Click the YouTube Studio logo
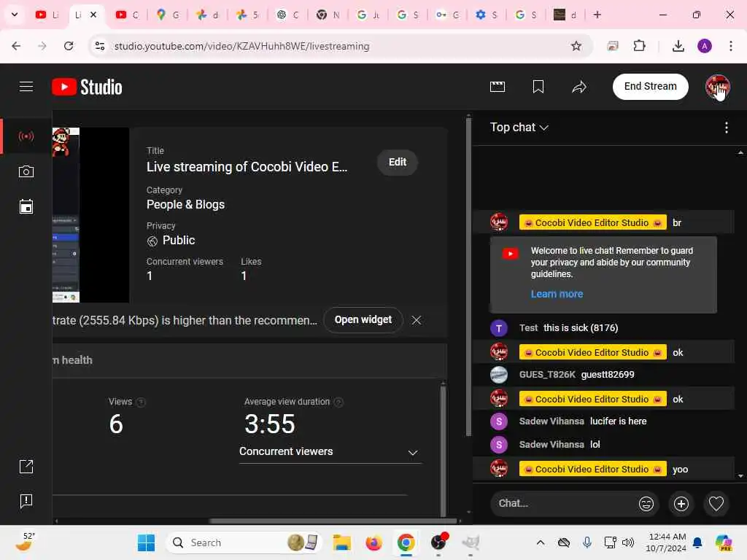Image resolution: width=747 pixels, height=560 pixels. point(87,87)
